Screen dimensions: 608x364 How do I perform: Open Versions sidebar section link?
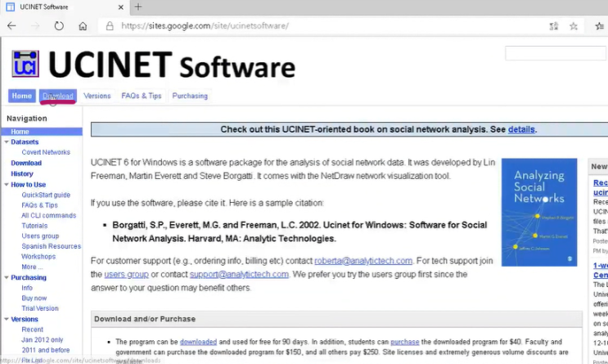point(25,320)
